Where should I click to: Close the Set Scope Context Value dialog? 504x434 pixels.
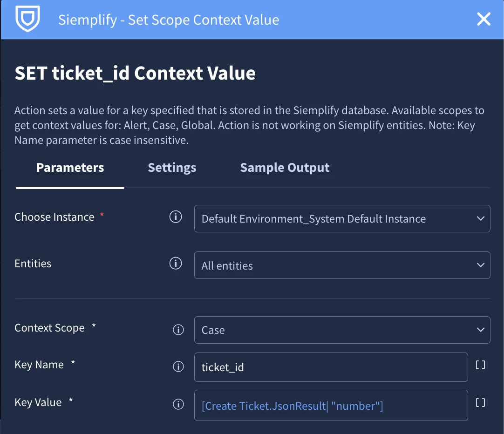pyautogui.click(x=484, y=19)
